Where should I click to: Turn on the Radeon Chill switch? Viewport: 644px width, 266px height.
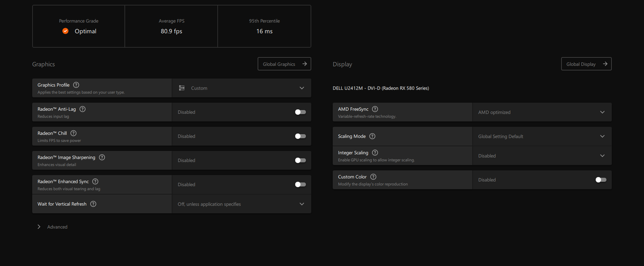click(x=300, y=136)
